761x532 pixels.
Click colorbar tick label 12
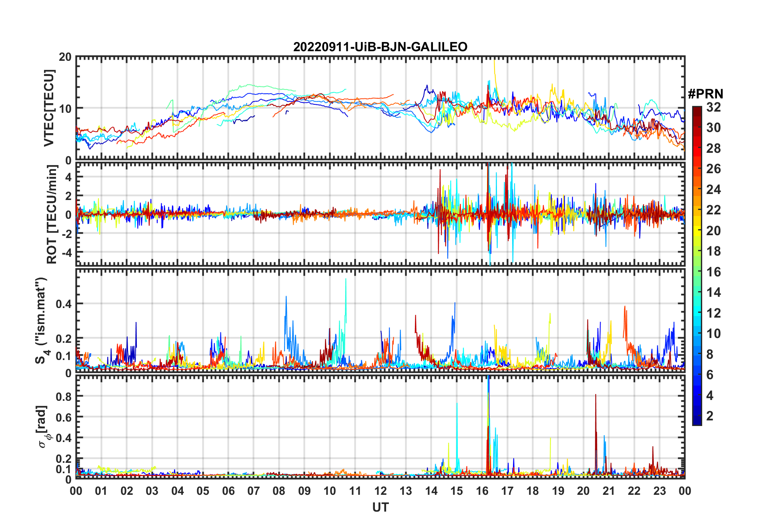click(713, 313)
